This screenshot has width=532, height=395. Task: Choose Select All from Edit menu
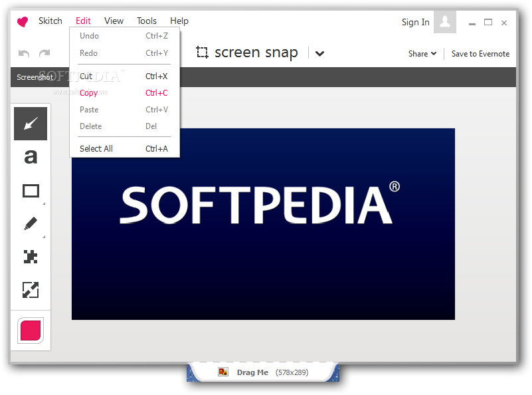coord(124,148)
